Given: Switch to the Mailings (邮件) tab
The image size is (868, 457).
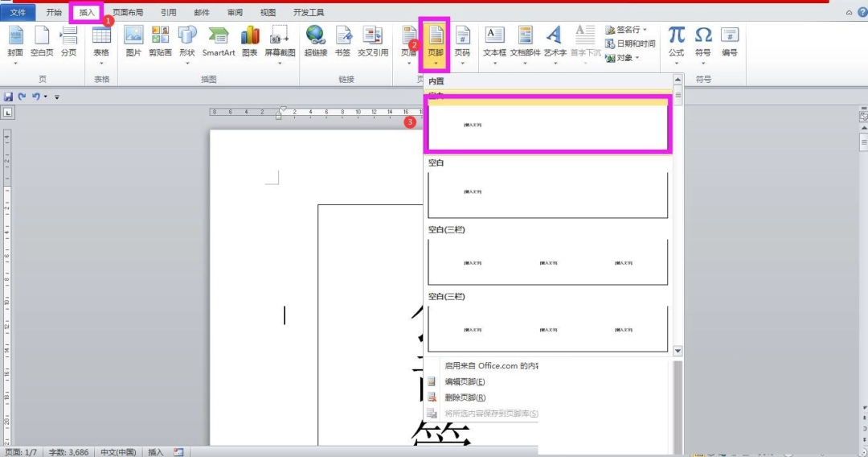Looking at the screenshot, I should click(x=202, y=12).
